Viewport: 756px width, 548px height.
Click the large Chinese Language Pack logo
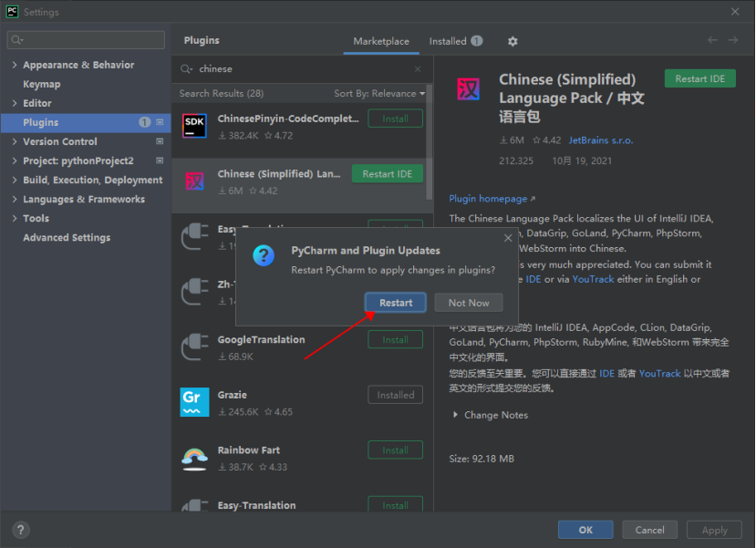coord(468,89)
